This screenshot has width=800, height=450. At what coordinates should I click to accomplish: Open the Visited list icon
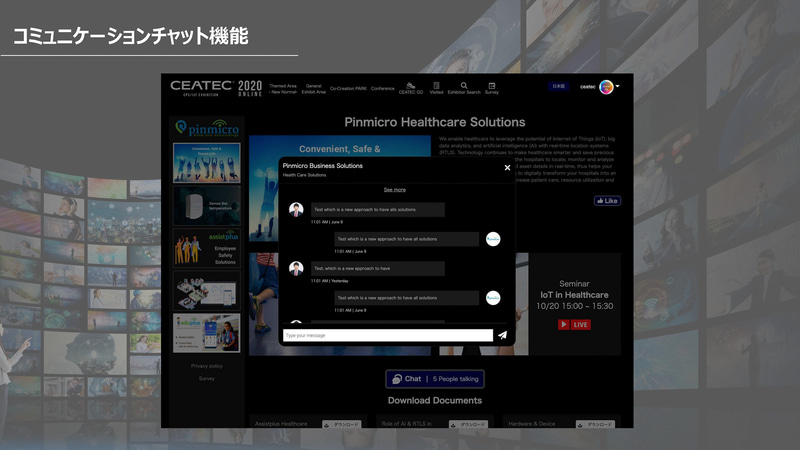point(436,86)
